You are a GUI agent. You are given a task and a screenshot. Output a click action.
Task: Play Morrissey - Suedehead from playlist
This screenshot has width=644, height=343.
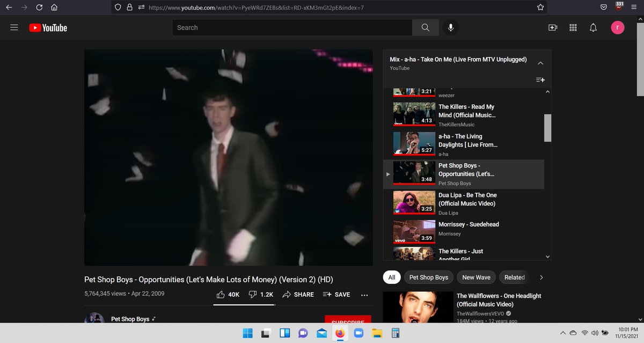464,233
